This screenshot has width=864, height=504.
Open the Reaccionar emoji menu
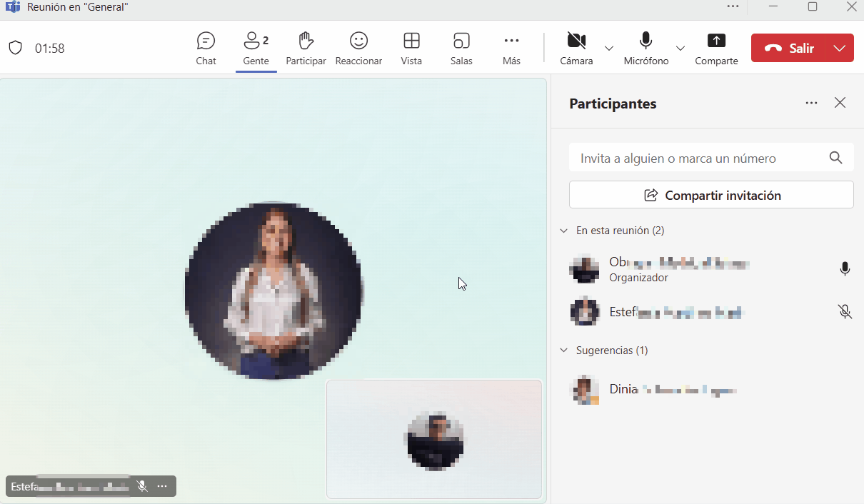358,48
